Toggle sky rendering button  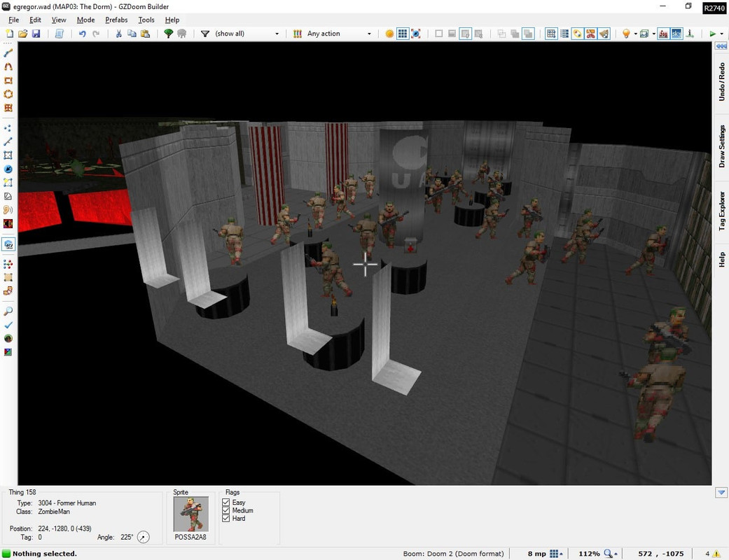coord(676,34)
